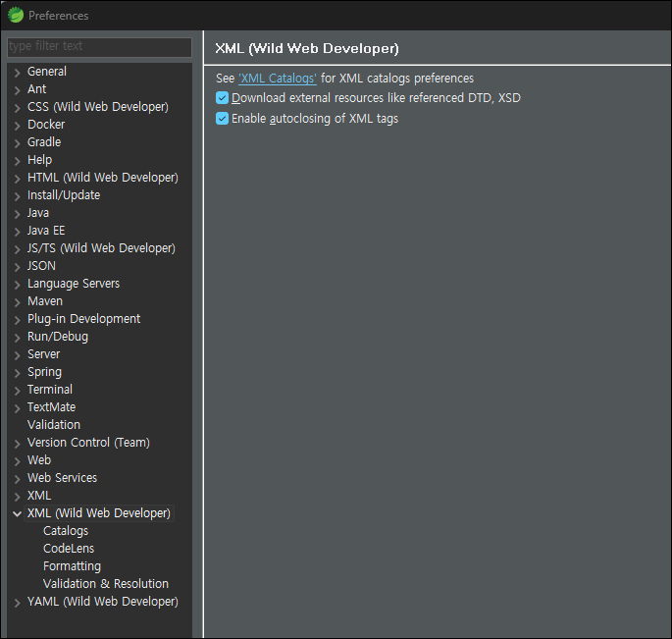This screenshot has width=672, height=639.
Task: Select Gradle in the preferences tree
Action: point(44,142)
